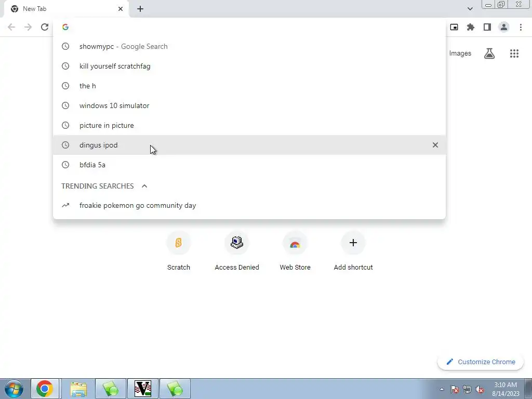Viewport: 532px width, 399px height.
Task: Click the Action Center flag icon
Action: pos(455,389)
